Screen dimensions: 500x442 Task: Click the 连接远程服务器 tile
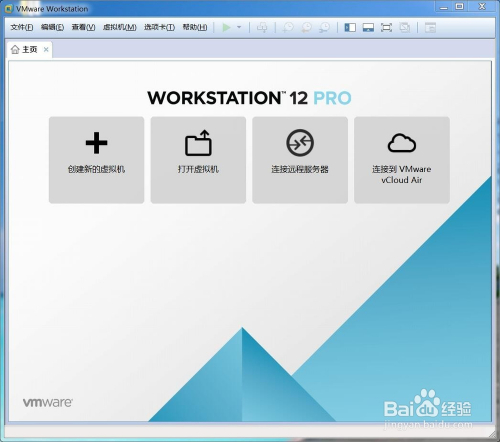[300, 160]
